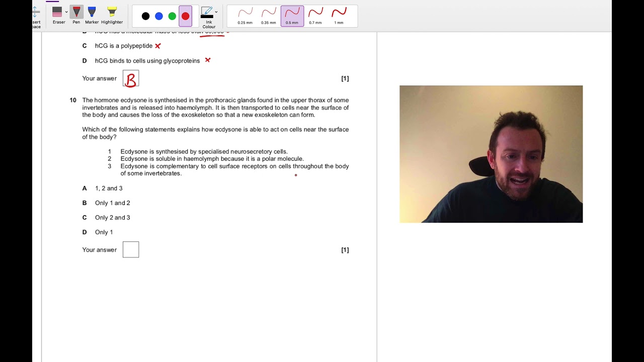Click option B 'Only 1 and 2'
Screen dimensions: 644x362
112,203
